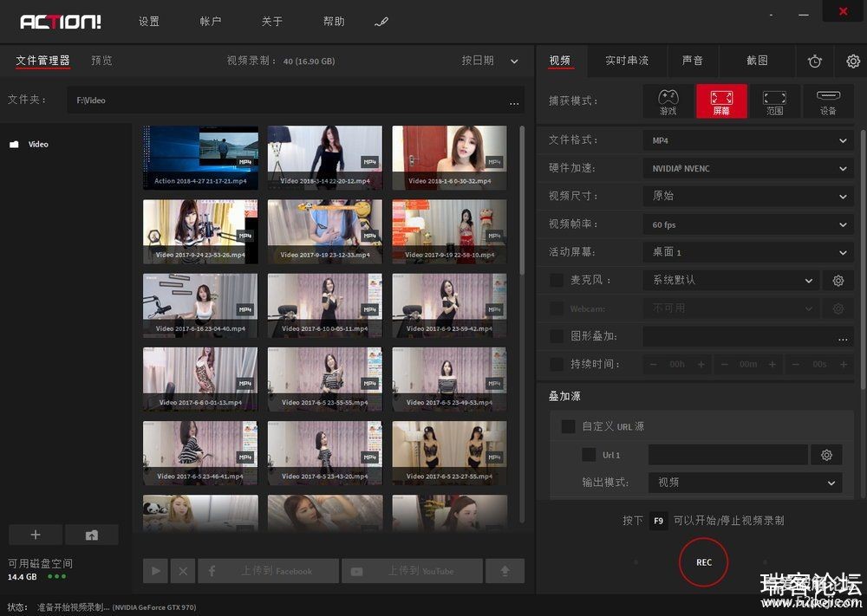The height and width of the screenshot is (616, 867).
Task: Open the 视频帧率 60 fps dropdown
Action: (x=748, y=224)
